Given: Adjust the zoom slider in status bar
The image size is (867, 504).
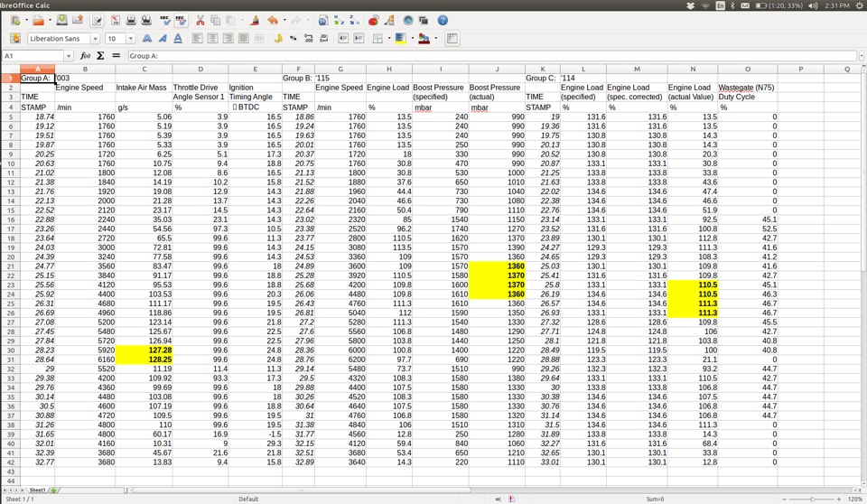Looking at the screenshot, I should (812, 499).
